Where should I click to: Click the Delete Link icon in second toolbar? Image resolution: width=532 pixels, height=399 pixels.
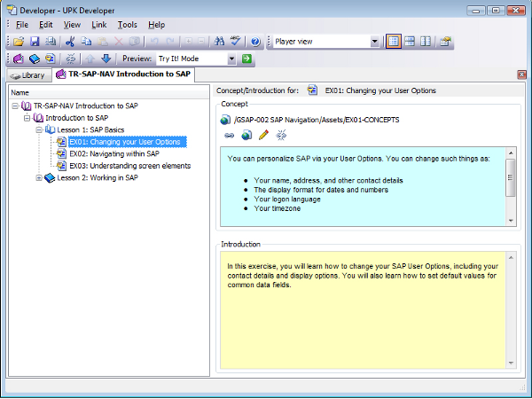(x=71, y=59)
